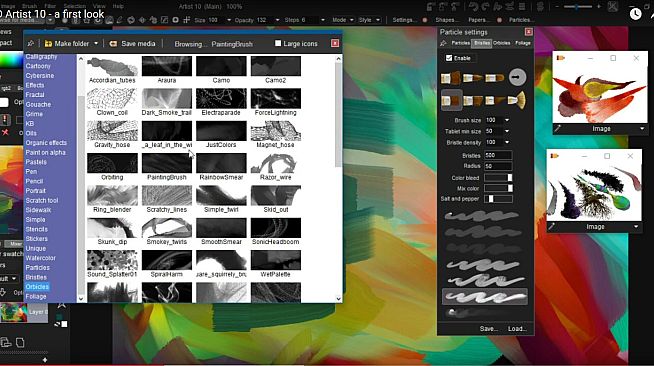Click the eyedropper icon in lower Image window
Screen dimensions: 654x366
(551, 227)
